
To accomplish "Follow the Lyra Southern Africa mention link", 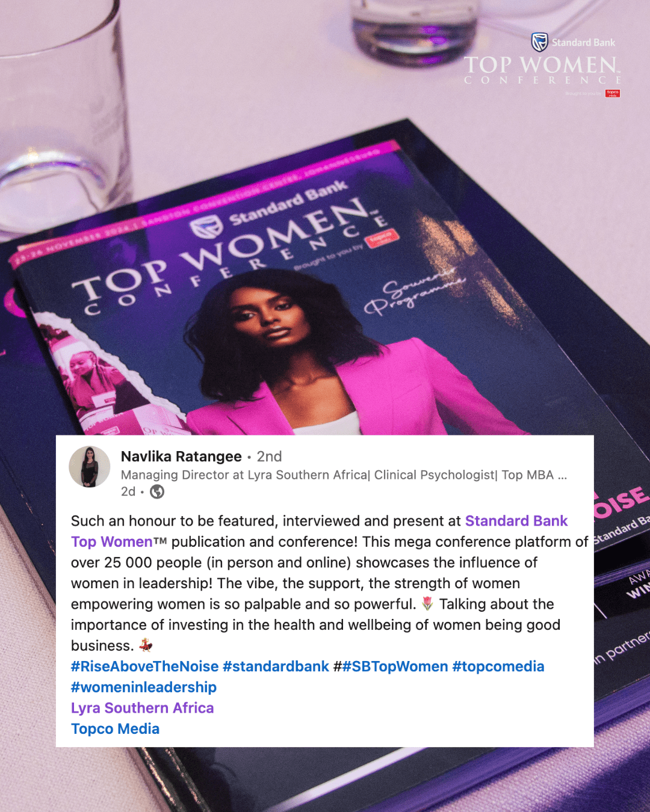I will pyautogui.click(x=143, y=708).
